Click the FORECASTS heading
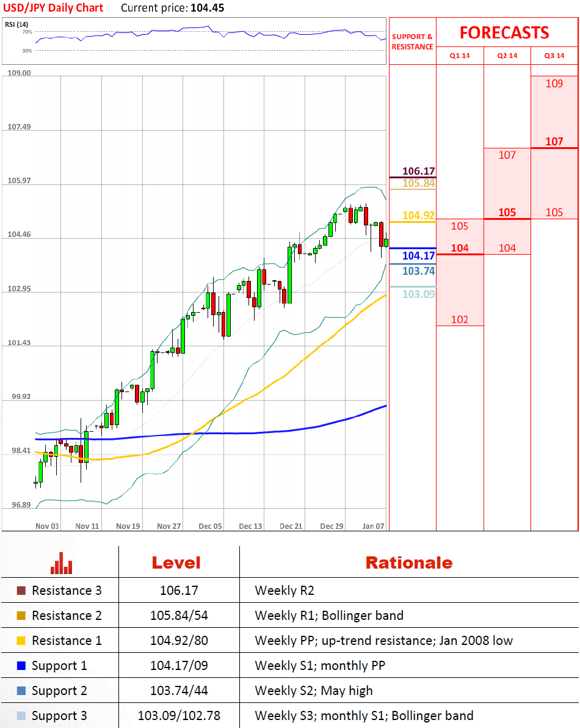The width and height of the screenshot is (580, 728). (x=504, y=32)
